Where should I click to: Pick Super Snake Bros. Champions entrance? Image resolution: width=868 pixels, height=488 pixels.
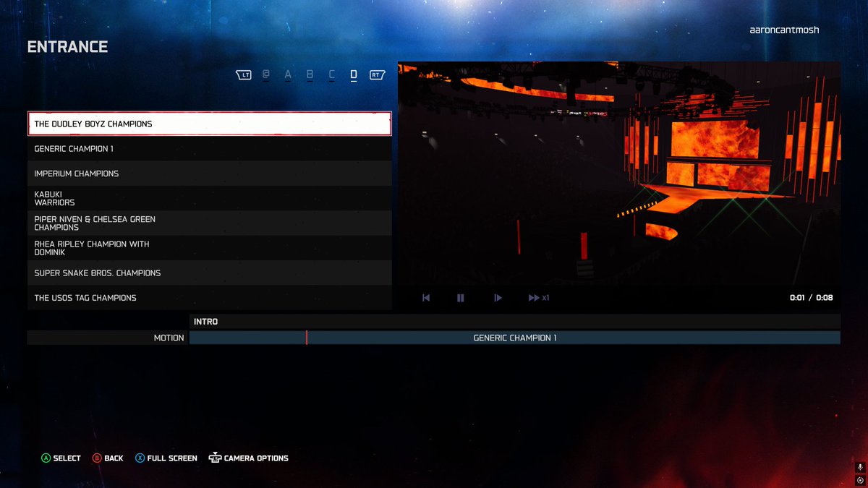pyautogui.click(x=210, y=273)
